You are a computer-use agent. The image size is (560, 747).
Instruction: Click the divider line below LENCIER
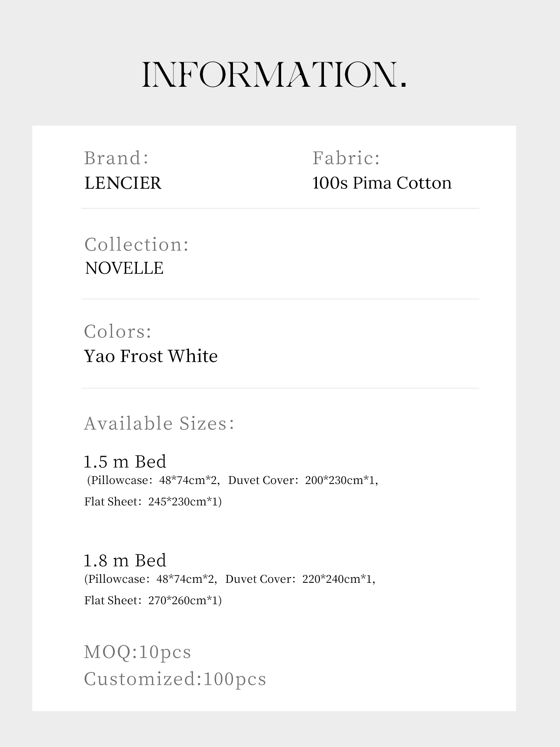[x=280, y=209]
